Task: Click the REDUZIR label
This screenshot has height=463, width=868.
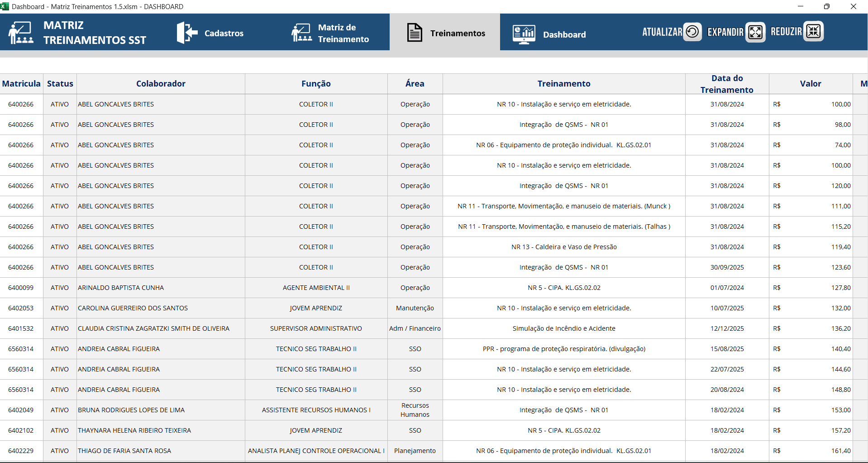Action: tap(786, 32)
